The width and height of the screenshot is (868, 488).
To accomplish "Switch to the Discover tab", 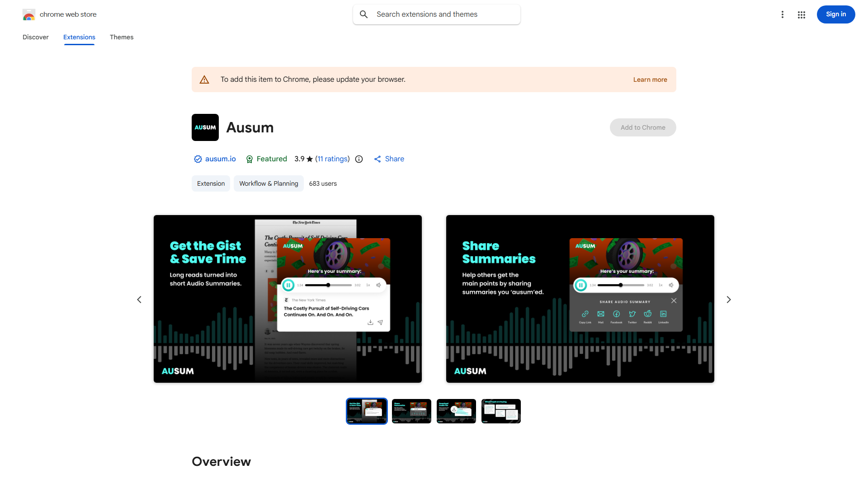I will [x=35, y=37].
